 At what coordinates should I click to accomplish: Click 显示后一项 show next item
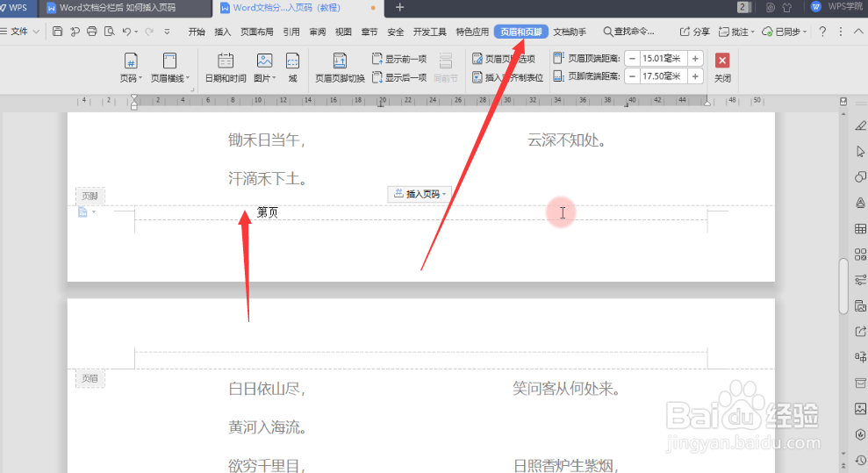(x=399, y=77)
